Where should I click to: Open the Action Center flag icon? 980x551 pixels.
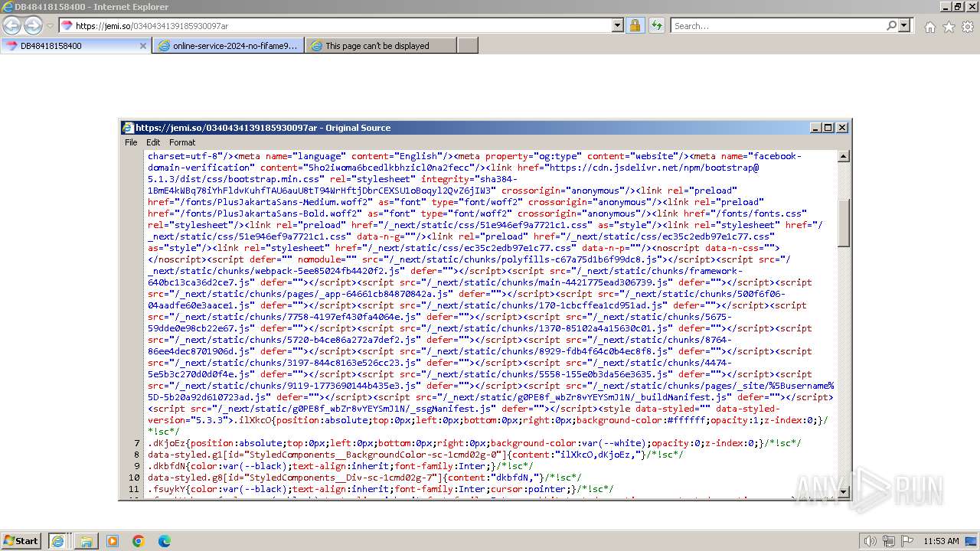click(907, 541)
